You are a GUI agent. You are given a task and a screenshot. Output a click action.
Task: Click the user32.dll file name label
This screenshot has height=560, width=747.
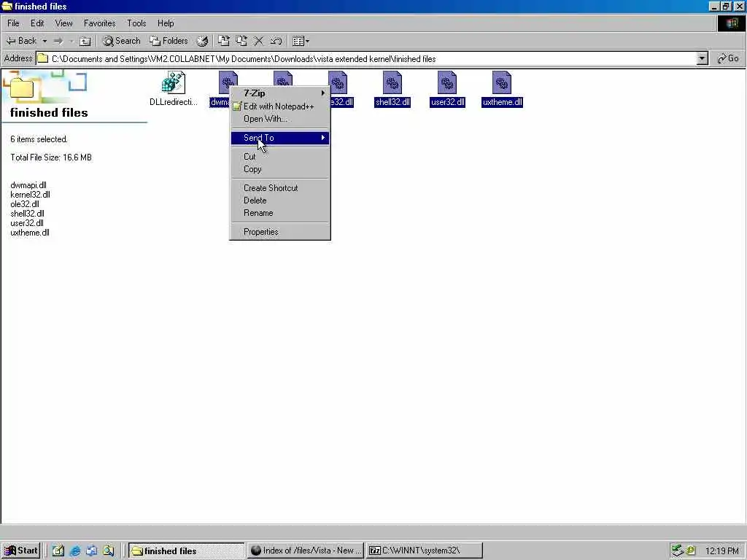[447, 102]
